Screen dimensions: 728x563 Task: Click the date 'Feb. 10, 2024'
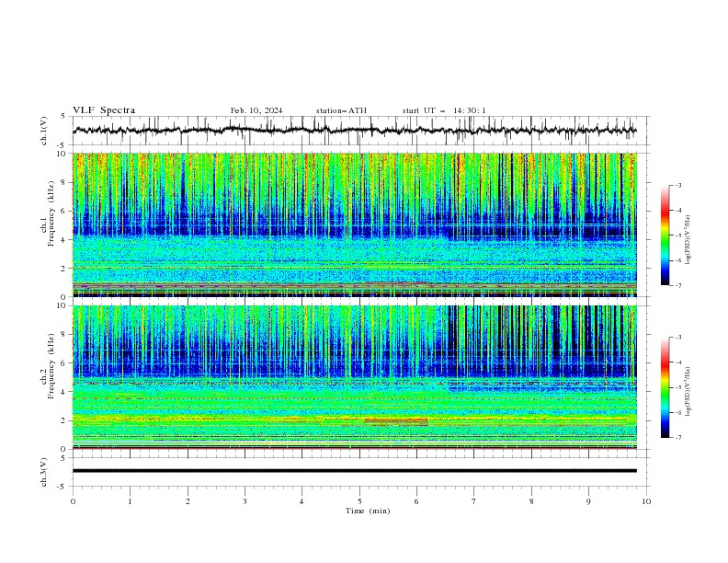256,110
